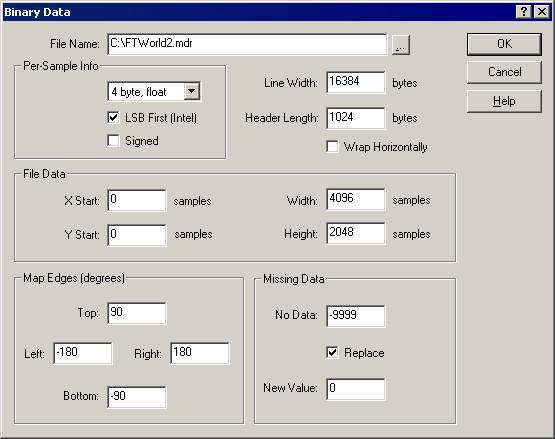The image size is (555, 439).
Task: Toggle the LSB First (Intel) checkbox
Action: [x=113, y=118]
